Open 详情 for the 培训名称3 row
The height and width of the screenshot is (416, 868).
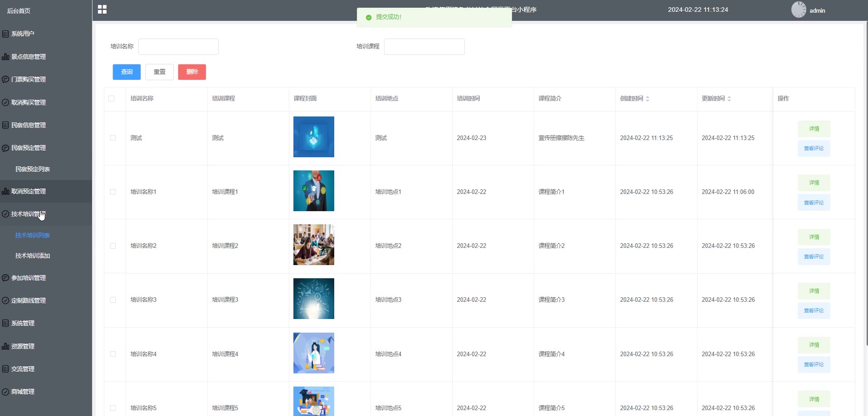tap(814, 291)
